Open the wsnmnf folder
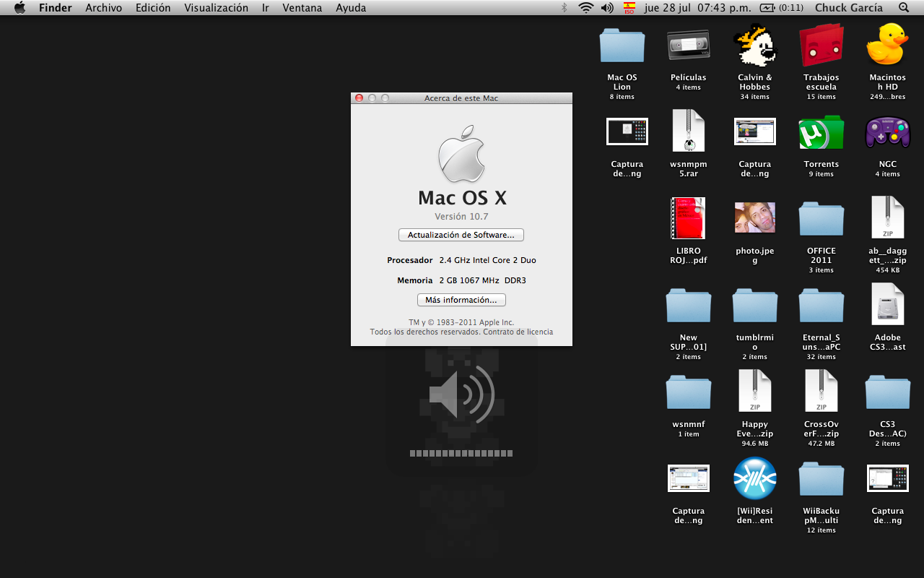This screenshot has width=924, height=578. click(x=688, y=392)
